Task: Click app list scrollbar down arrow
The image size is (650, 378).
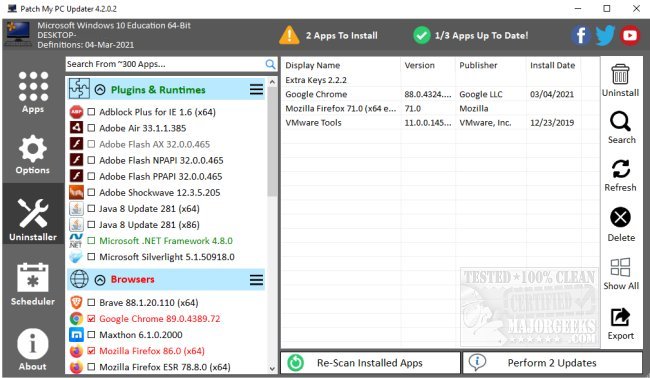Action: (x=272, y=368)
